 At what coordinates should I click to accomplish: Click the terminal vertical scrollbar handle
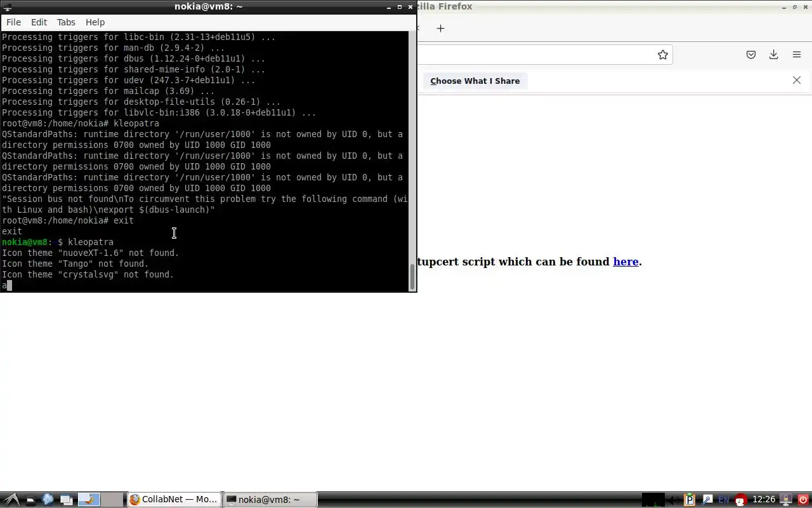412,276
